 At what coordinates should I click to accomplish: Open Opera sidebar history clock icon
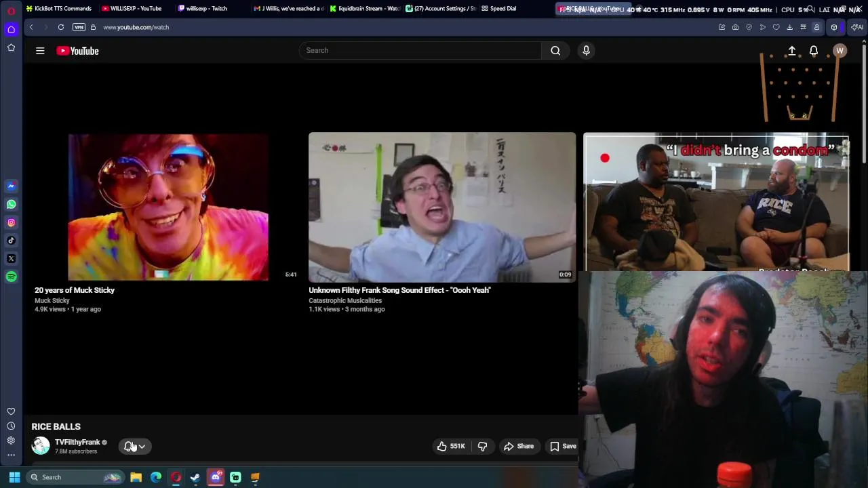tap(11, 426)
